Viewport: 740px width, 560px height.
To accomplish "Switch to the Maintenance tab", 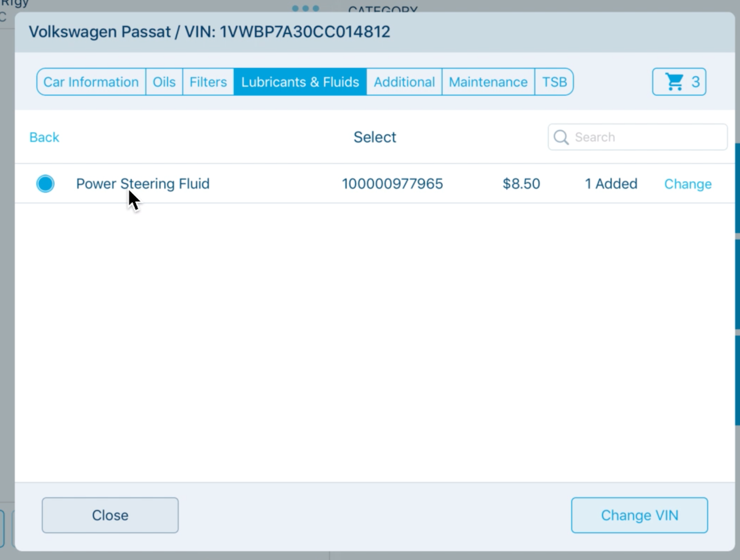I will (488, 82).
